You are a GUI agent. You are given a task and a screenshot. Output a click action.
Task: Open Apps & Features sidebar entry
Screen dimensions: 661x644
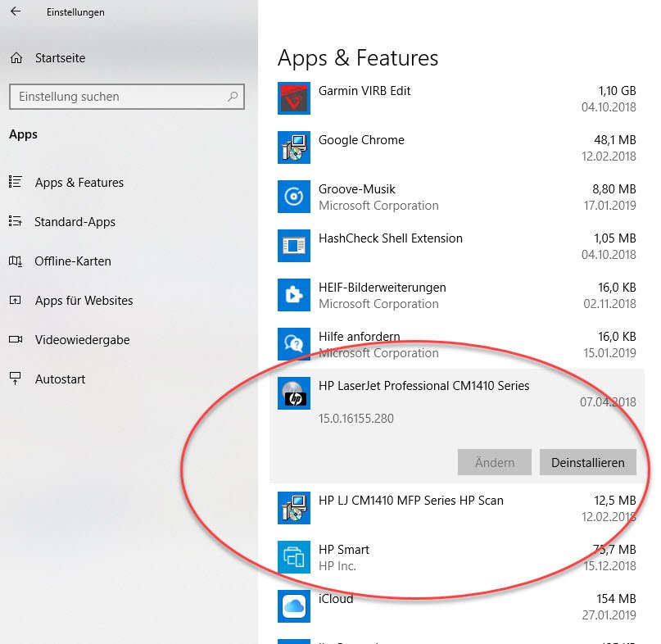pyautogui.click(x=79, y=182)
